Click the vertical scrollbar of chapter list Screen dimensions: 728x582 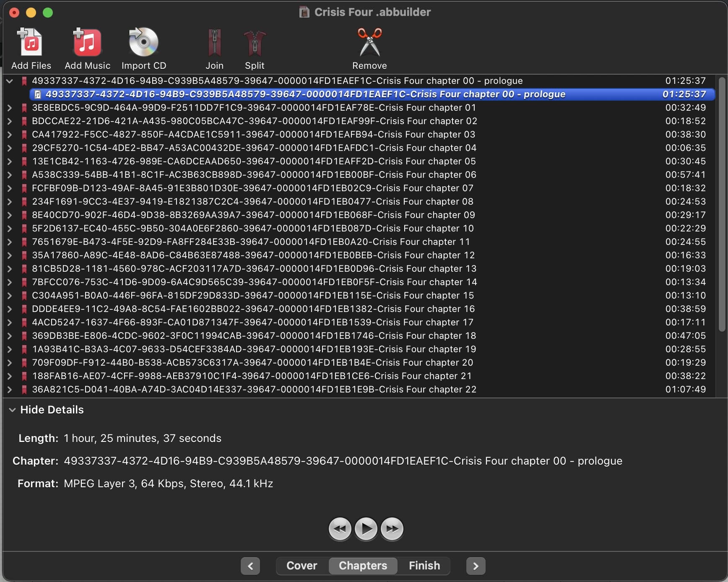coord(721,204)
